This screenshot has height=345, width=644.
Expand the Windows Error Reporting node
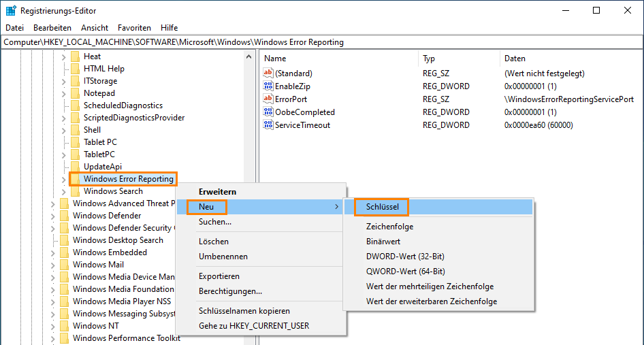[x=64, y=180]
